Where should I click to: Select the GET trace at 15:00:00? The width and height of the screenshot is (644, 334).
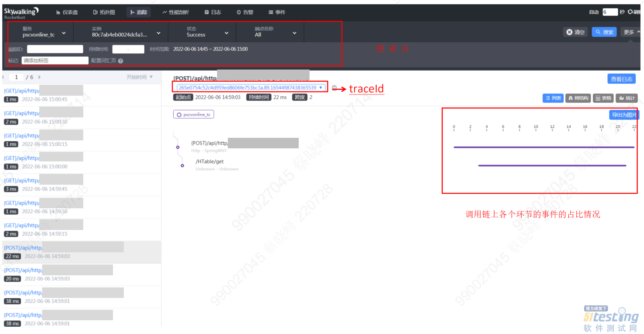point(82,162)
